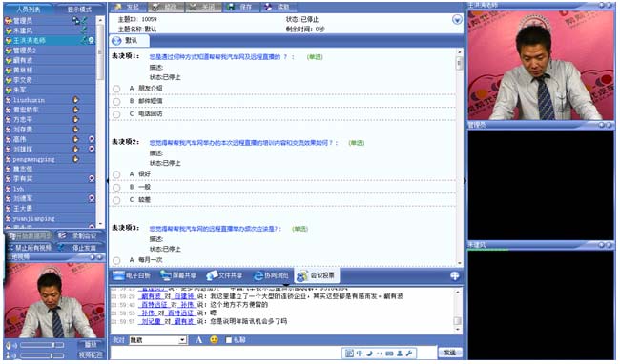The width and height of the screenshot is (620, 364).
Task: Open the smiley emoji picker in chat
Action: click(214, 340)
